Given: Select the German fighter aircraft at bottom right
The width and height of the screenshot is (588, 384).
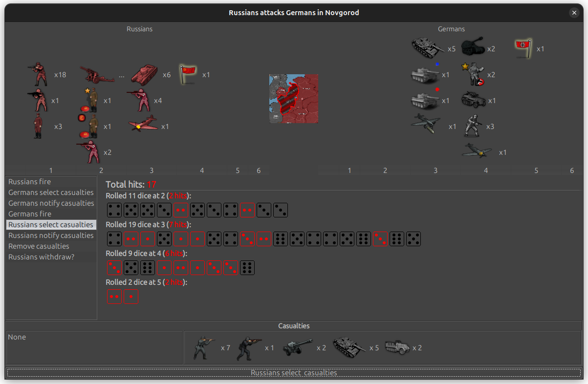Looking at the screenshot, I should pyautogui.click(x=477, y=151).
